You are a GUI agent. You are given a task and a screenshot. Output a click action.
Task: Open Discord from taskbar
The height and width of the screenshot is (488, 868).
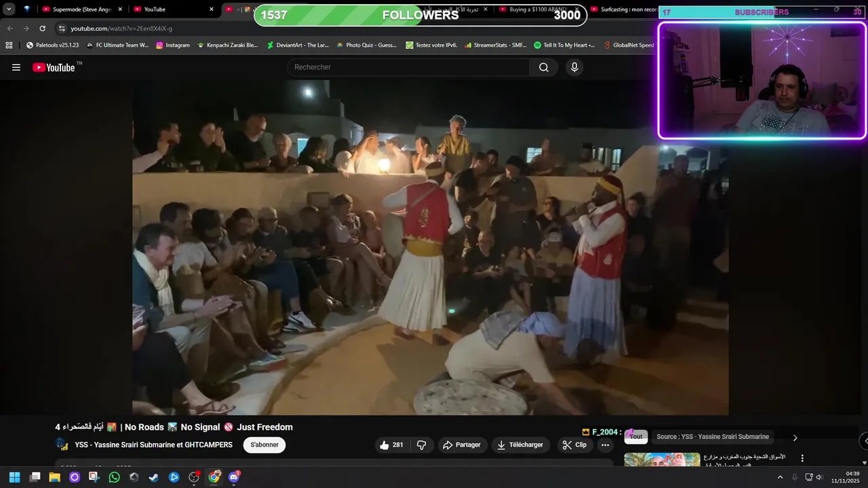pyautogui.click(x=234, y=477)
